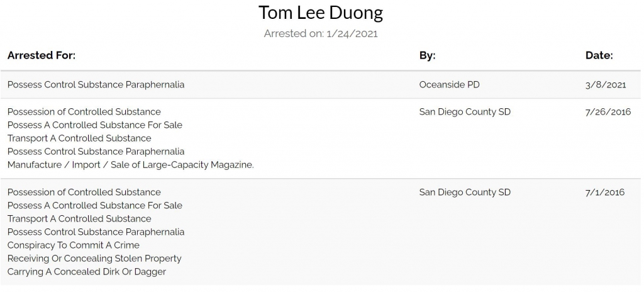Viewport: 644px width, 292px height.
Task: Click the 'Conspiracy To Commit A Crime' charge
Action: [x=74, y=245]
